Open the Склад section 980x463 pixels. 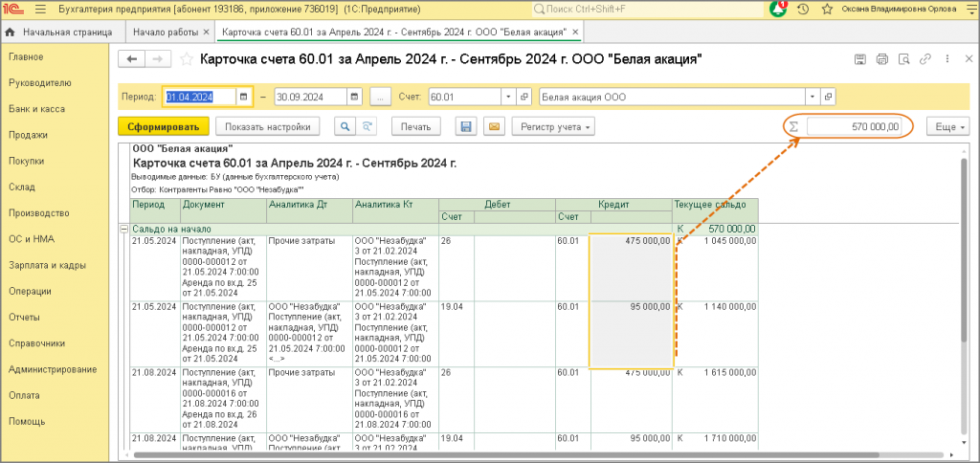21,187
